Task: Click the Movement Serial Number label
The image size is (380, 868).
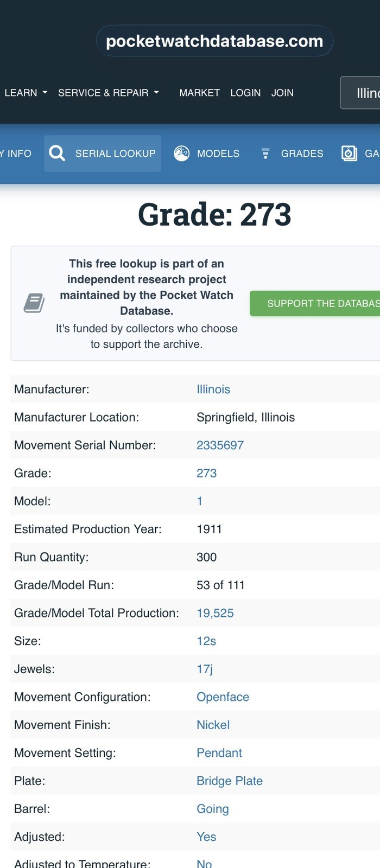Action: [85, 445]
